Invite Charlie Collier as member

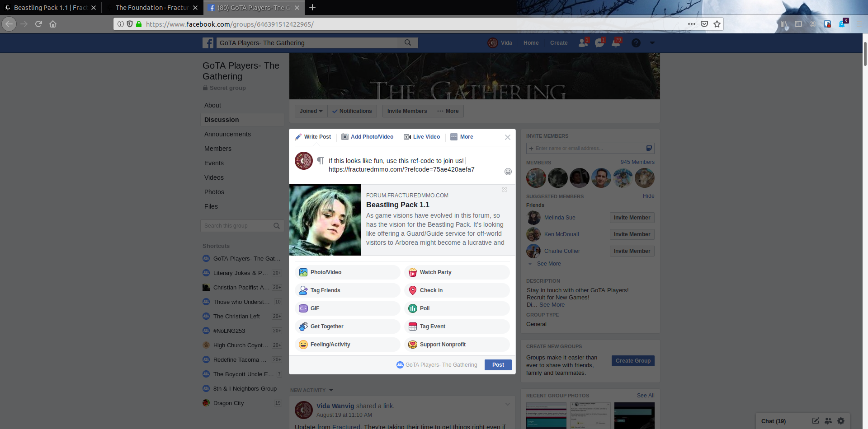[x=632, y=251]
